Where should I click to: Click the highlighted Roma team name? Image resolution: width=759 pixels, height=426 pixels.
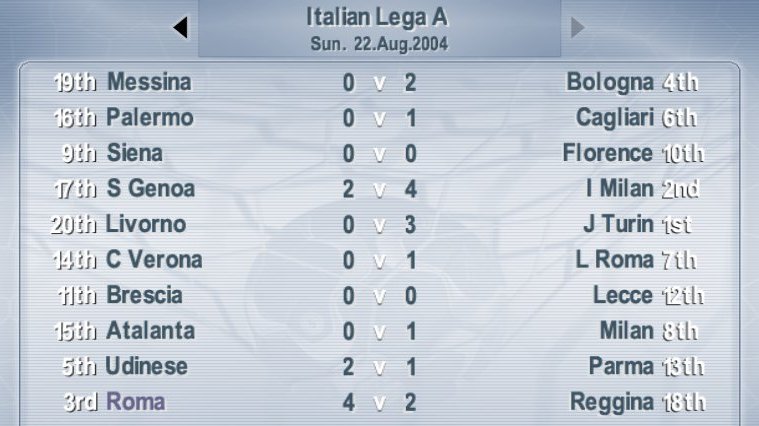pos(135,402)
